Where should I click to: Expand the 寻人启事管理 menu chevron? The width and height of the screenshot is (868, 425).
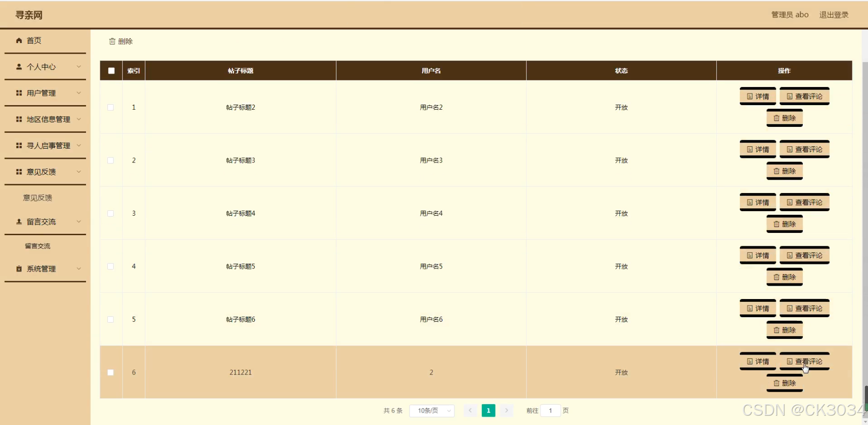click(x=79, y=145)
